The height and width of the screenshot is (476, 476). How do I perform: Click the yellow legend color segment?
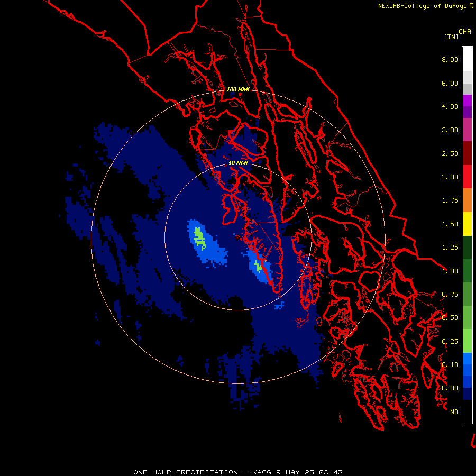point(467,224)
